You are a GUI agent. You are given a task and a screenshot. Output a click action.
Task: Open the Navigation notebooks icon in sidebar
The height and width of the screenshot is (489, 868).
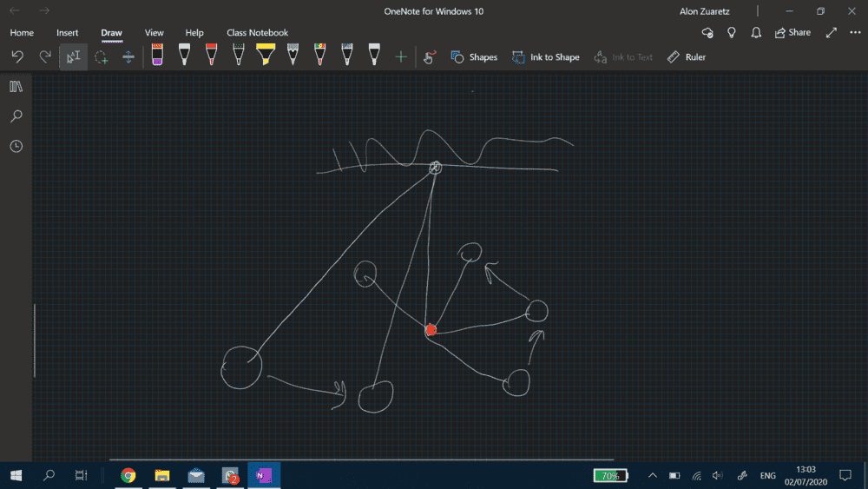16,87
